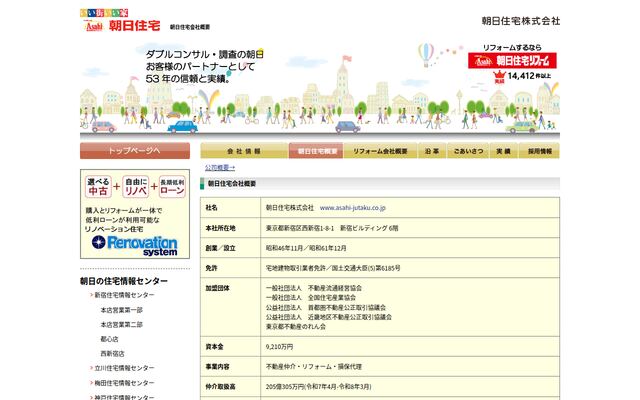Open the リフォーム会社概要 tab

[380, 151]
